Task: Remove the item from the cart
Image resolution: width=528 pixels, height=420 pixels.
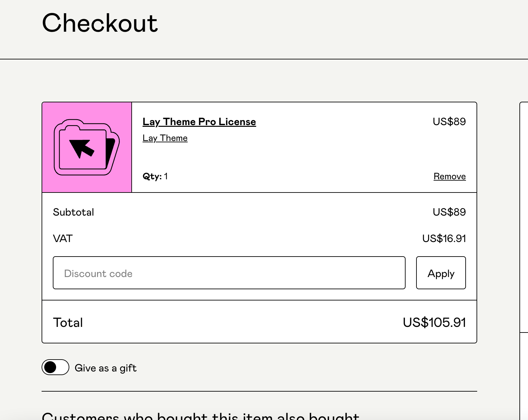Action: click(x=449, y=176)
